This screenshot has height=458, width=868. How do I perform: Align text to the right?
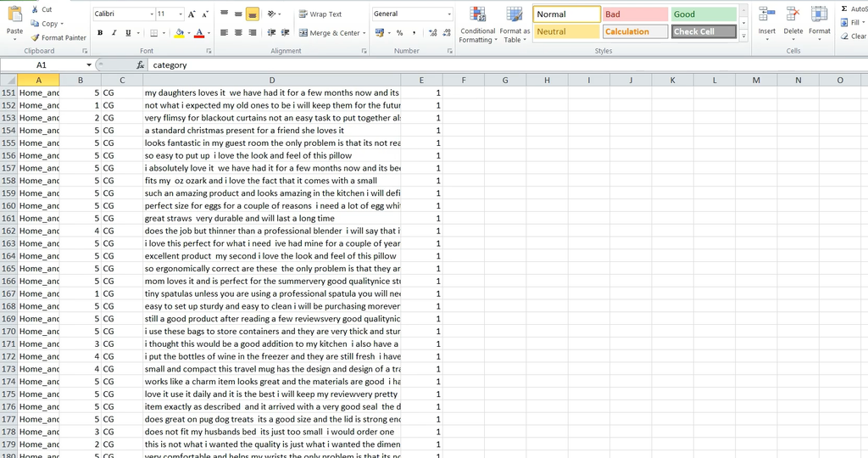253,33
